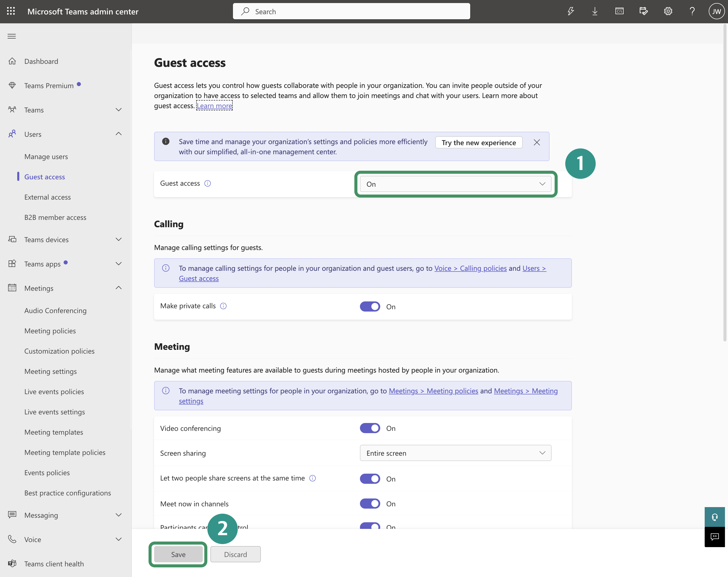The height and width of the screenshot is (577, 728).
Task: Toggle Video conferencing switch
Action: (x=370, y=428)
